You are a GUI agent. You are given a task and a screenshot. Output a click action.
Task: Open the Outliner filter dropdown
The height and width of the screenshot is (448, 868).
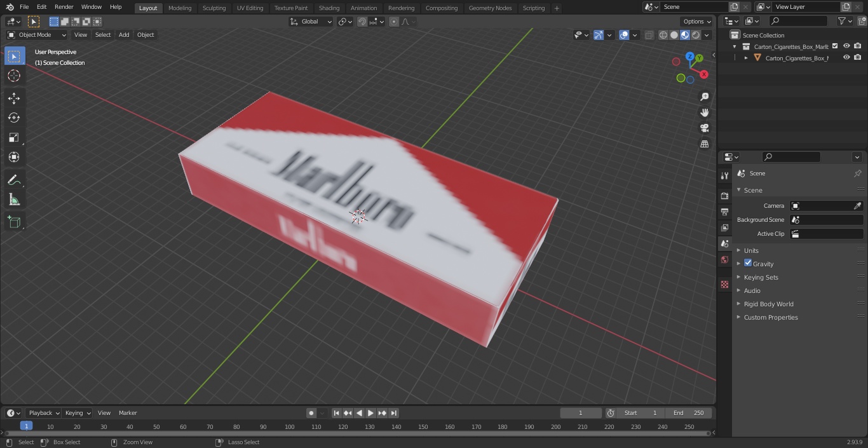[844, 21]
